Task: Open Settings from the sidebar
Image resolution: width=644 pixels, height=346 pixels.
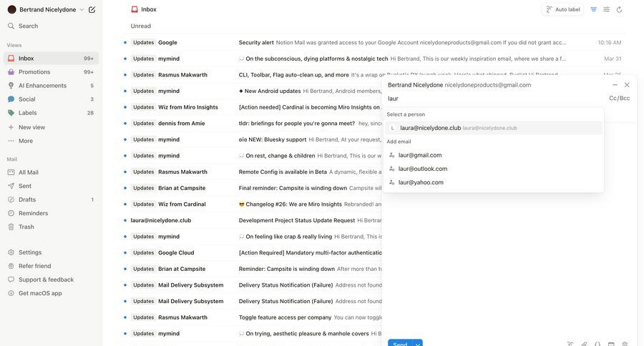Action: [x=51, y=252]
